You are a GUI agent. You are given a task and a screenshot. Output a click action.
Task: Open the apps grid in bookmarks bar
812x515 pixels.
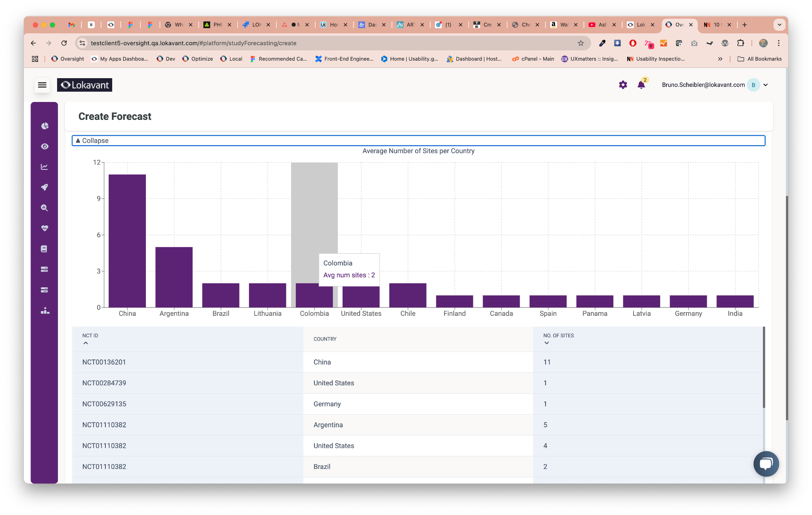pyautogui.click(x=35, y=59)
